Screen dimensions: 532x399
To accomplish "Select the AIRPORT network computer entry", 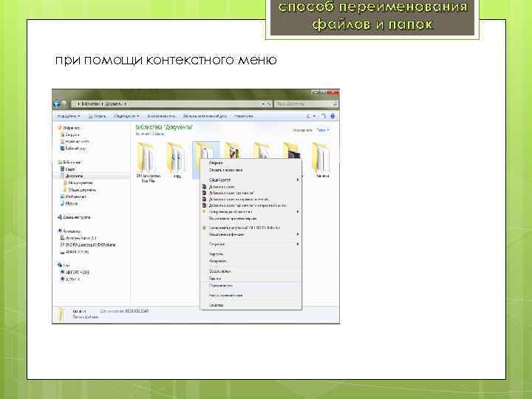I will [x=75, y=272].
